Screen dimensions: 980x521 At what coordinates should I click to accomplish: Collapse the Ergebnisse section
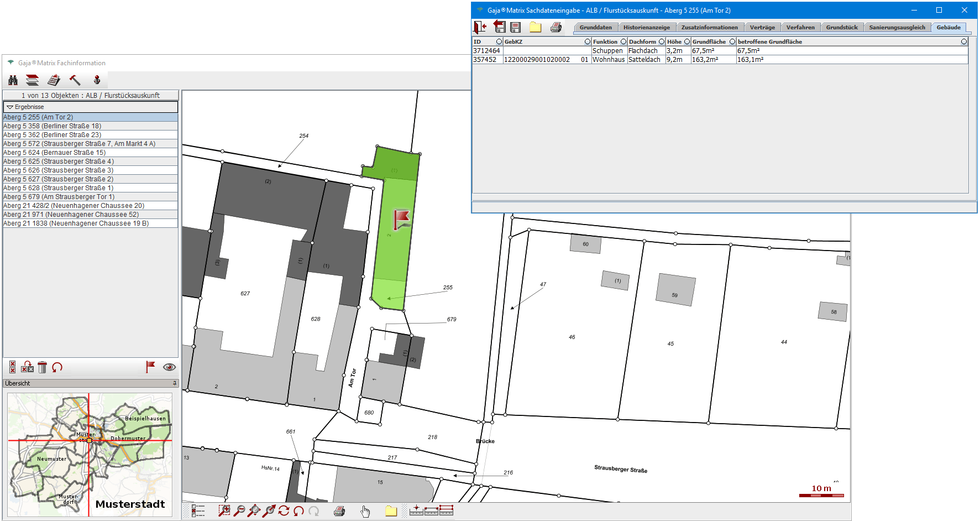(10, 107)
